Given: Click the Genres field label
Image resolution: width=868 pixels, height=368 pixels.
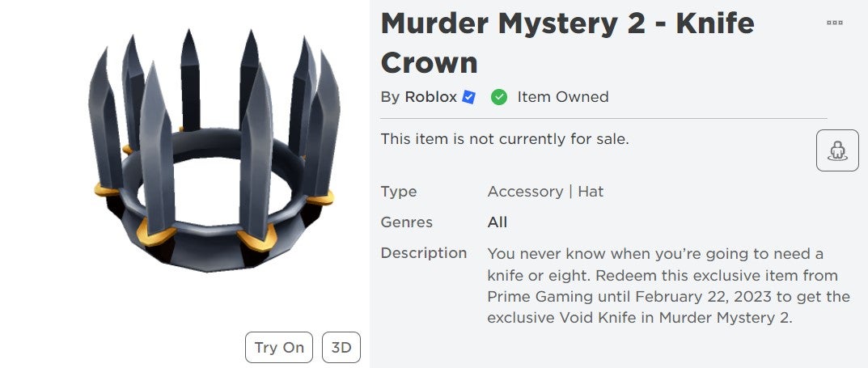Looking at the screenshot, I should coord(406,222).
